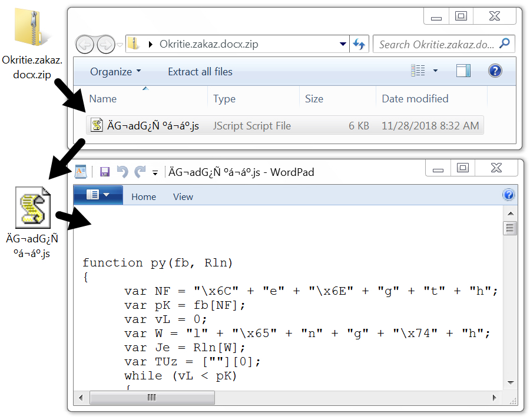The width and height of the screenshot is (530, 420).
Task: Select the .js file row in Explorer list
Action: pos(284,126)
